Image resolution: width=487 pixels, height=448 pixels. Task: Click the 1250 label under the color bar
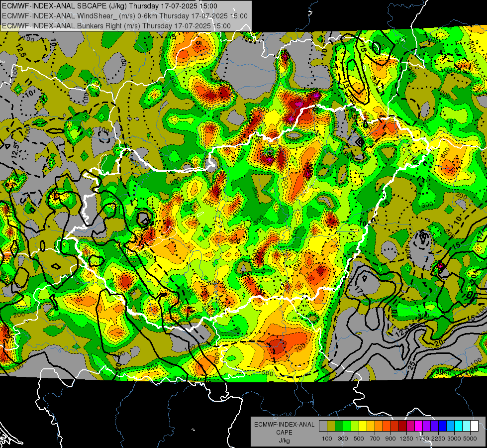pyautogui.click(x=406, y=439)
